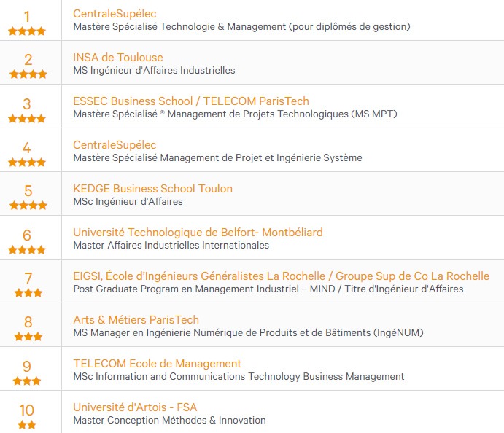Screen dimensions: 504x433
Task: Click the two-star rating under rank 10
Action: click(27, 425)
